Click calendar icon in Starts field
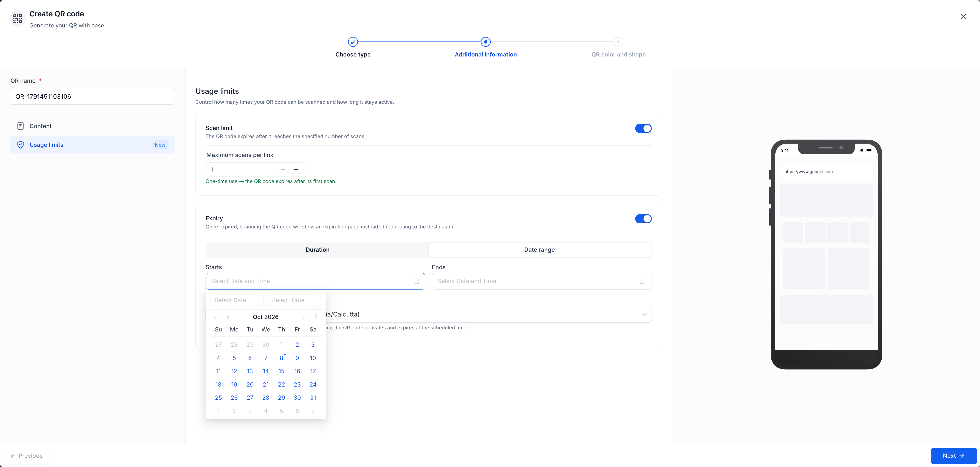Screen dimensions: 980x467 (x=416, y=281)
